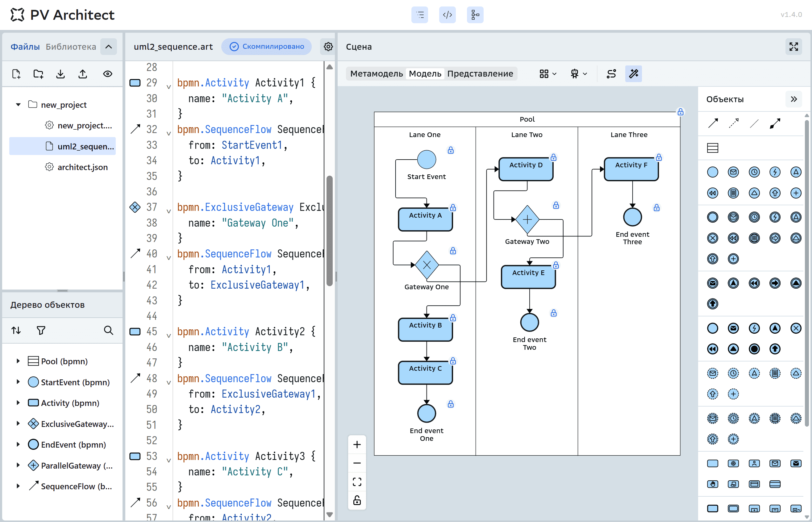Select the dashed arrow connector in Объекты
The width and height of the screenshot is (812, 522).
tap(734, 123)
